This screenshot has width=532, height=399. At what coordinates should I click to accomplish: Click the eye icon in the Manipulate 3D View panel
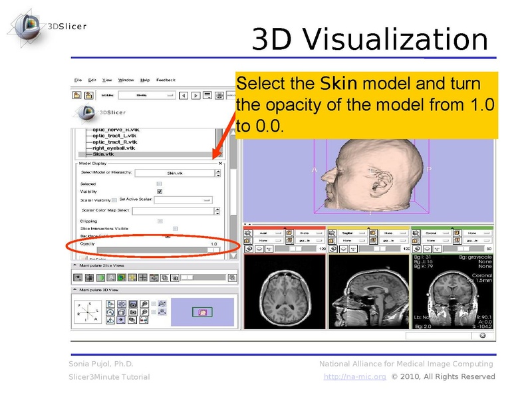click(121, 319)
